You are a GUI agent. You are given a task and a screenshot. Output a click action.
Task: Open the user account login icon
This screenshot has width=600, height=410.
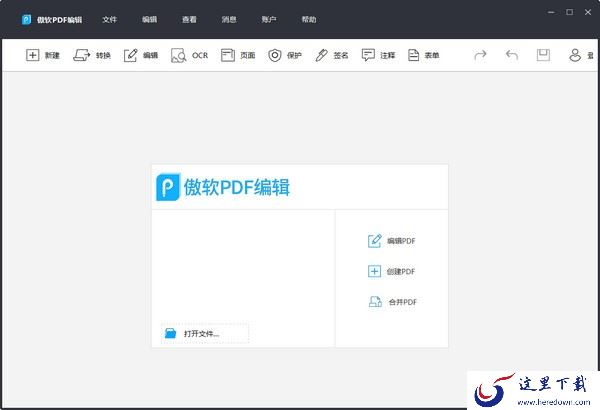pyautogui.click(x=575, y=55)
